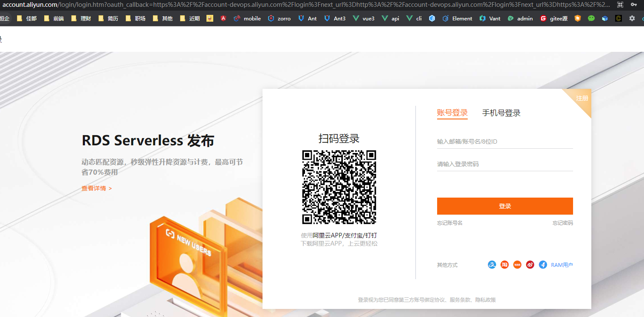Focus the 请输入登录密码 password field
The image size is (644, 317).
[505, 164]
